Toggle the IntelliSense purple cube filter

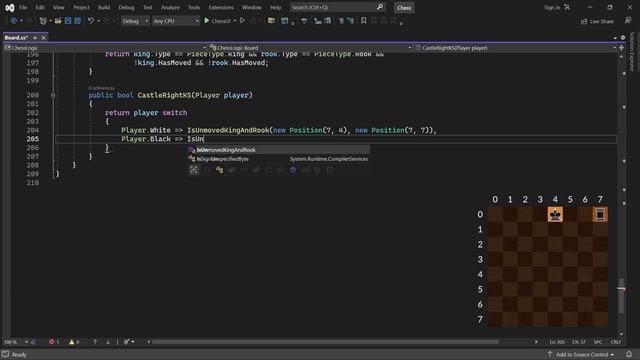point(293,170)
